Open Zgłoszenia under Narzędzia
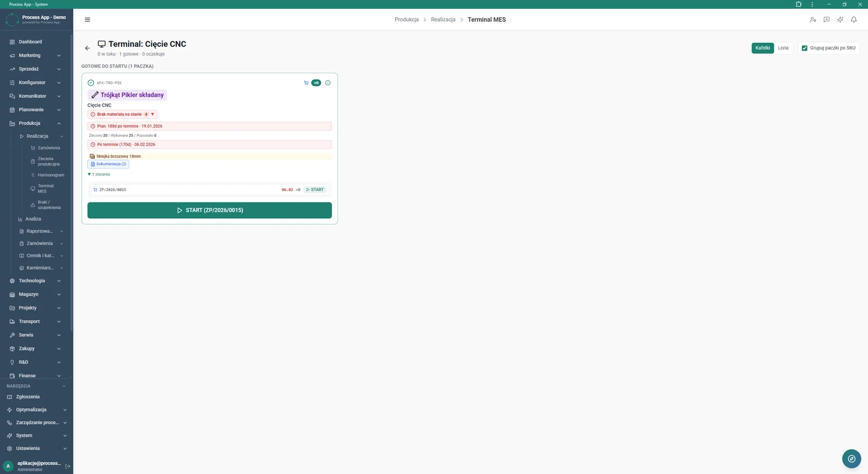 [x=28, y=397]
